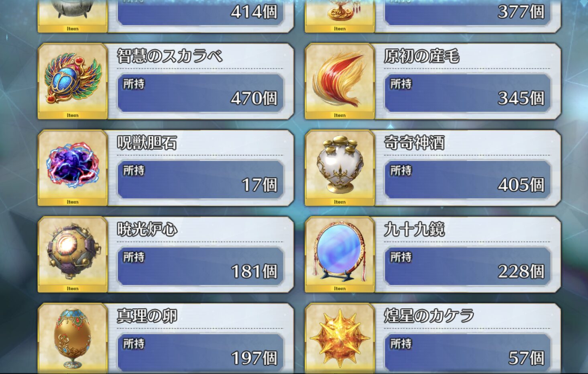Image resolution: width=588 pixels, height=374 pixels.
Task: Tap the golden lamp item icon with 377個
Action: pyautogui.click(x=340, y=16)
